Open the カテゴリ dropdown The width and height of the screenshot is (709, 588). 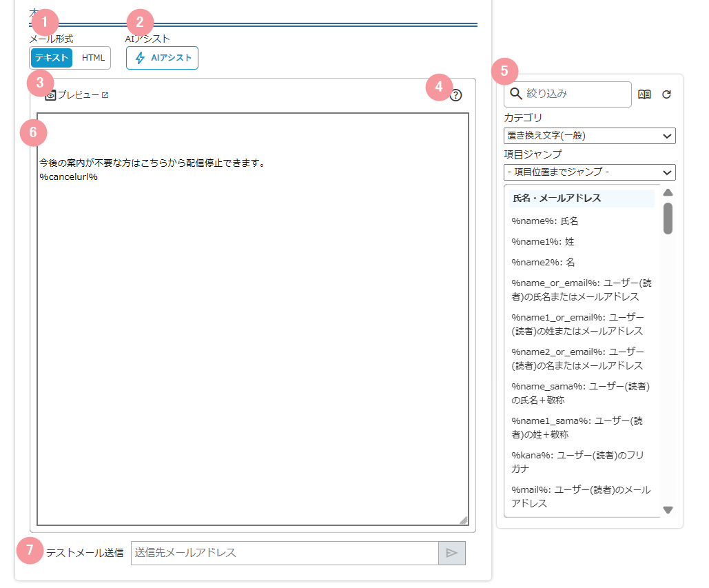coord(589,136)
